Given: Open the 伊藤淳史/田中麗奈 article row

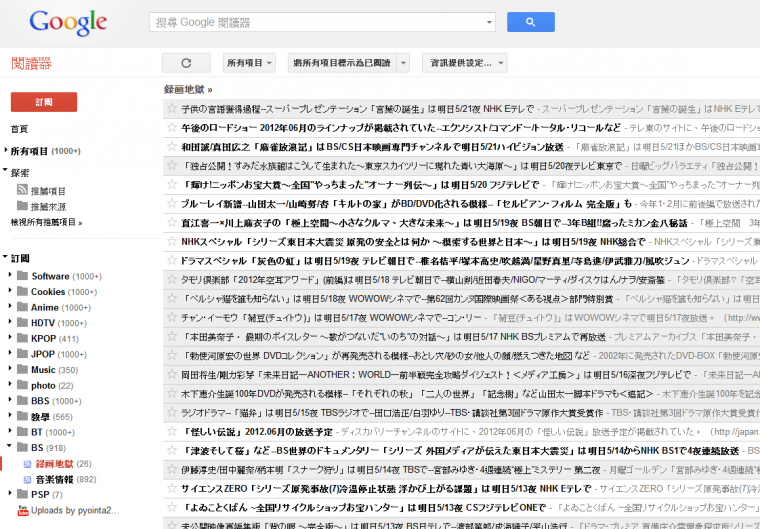Looking at the screenshot, I should [461, 469].
